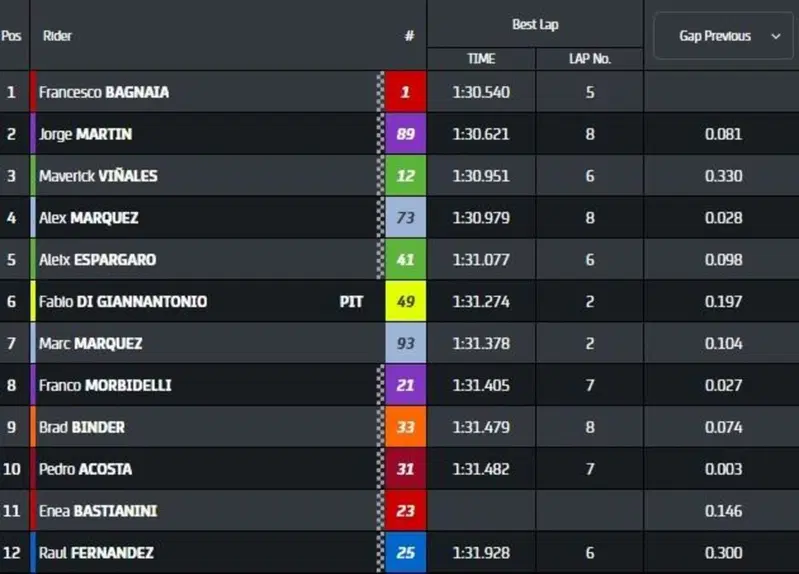
Task: Sort by the Rider column header
Action: (57, 36)
